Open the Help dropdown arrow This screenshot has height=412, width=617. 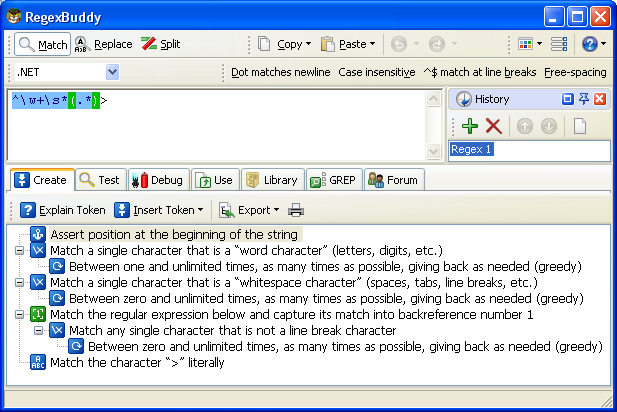[x=604, y=44]
